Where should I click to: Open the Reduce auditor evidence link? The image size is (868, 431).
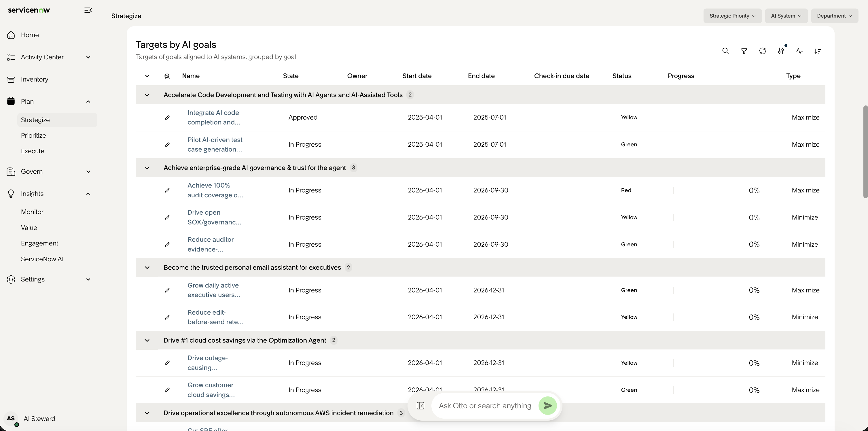pos(211,244)
